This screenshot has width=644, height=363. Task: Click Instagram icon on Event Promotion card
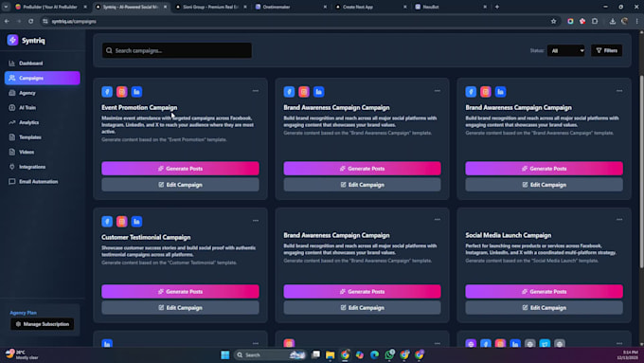tap(122, 92)
